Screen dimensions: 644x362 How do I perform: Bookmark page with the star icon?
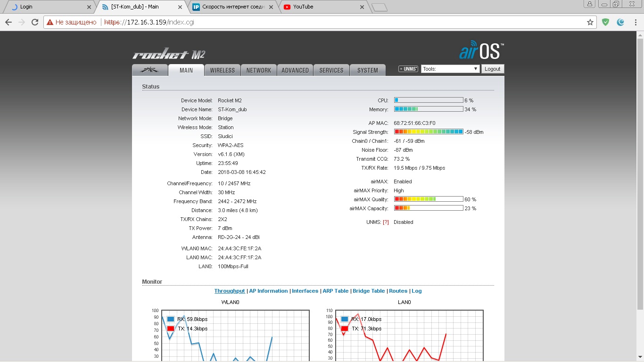[590, 22]
